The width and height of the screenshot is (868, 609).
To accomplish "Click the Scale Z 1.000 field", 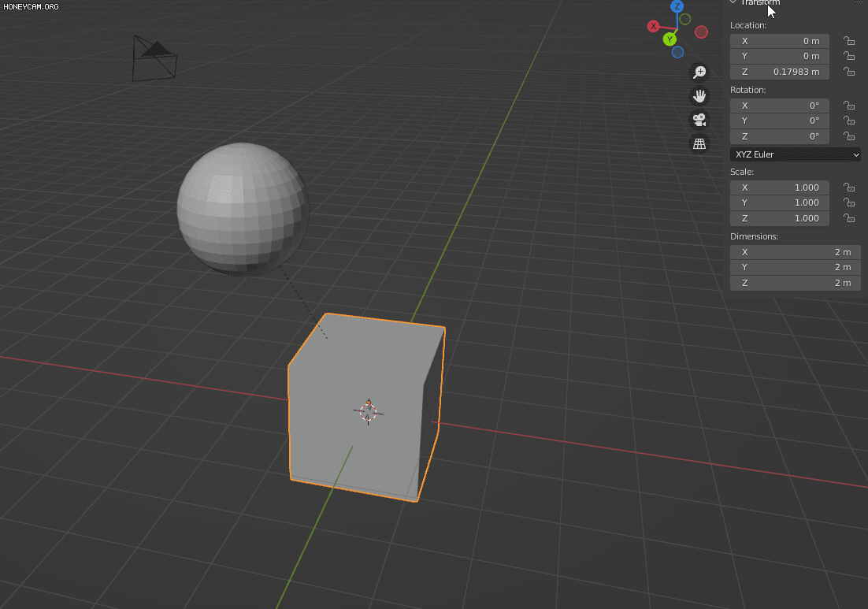I will pos(780,218).
